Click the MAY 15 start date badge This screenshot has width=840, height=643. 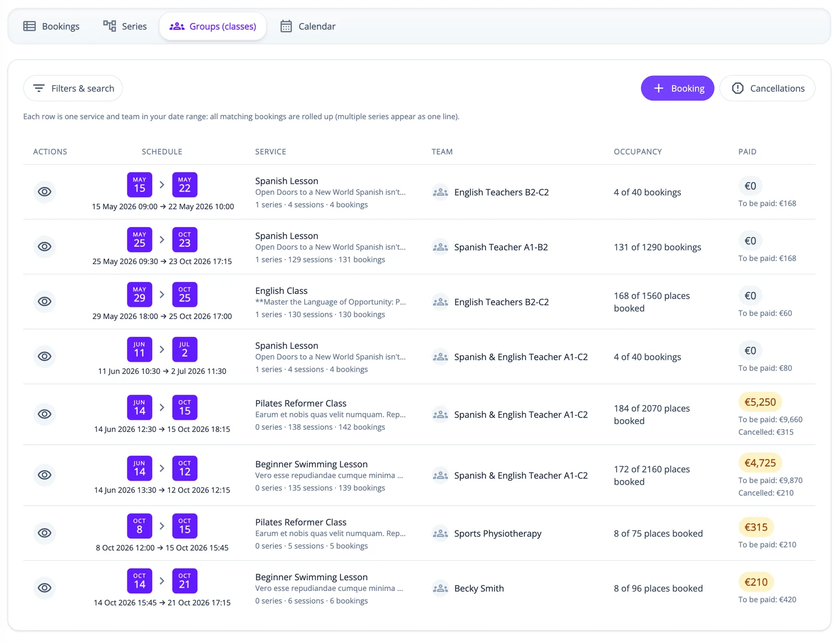pos(139,185)
